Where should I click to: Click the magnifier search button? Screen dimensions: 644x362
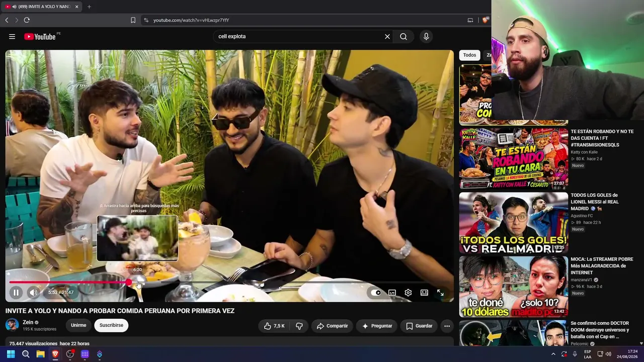[x=404, y=36]
